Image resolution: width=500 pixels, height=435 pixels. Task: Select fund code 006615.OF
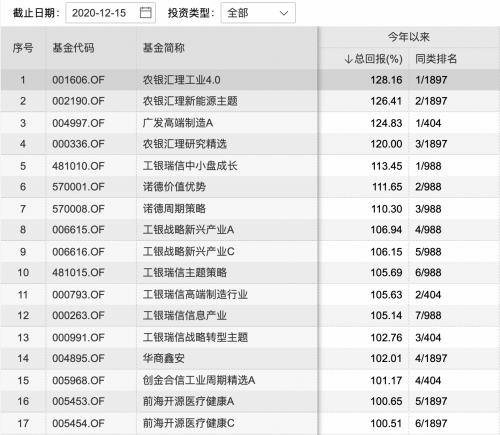(78, 230)
